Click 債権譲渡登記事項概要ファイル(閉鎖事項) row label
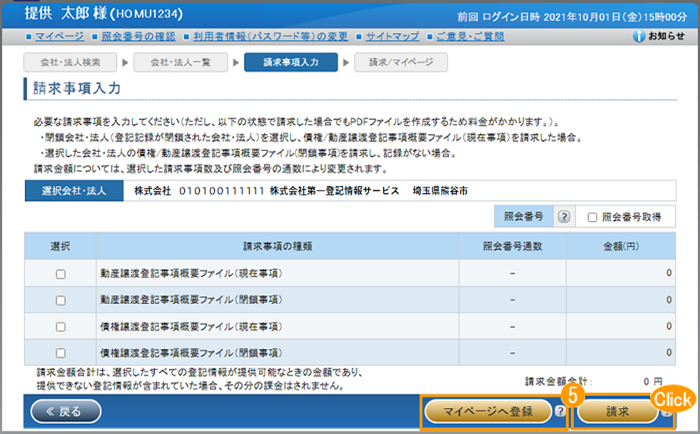Image resolution: width=700 pixels, height=434 pixels. pos(191,353)
